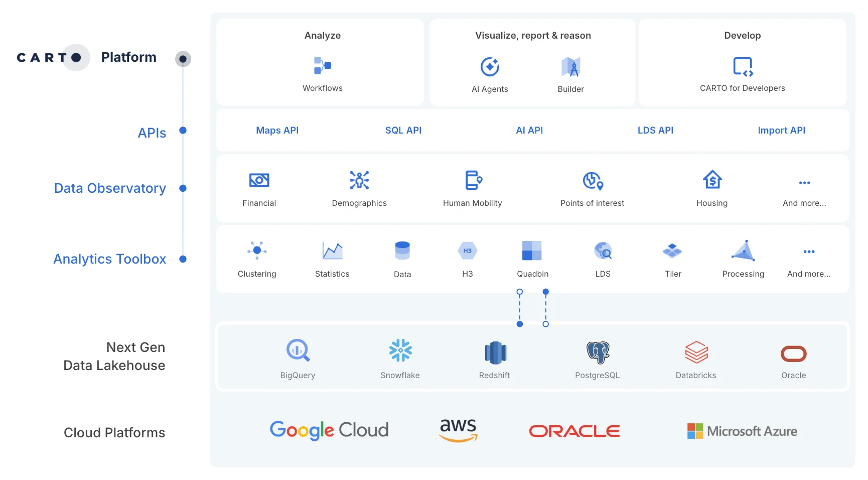
Task: Select the BigQuery icon
Action: [298, 350]
